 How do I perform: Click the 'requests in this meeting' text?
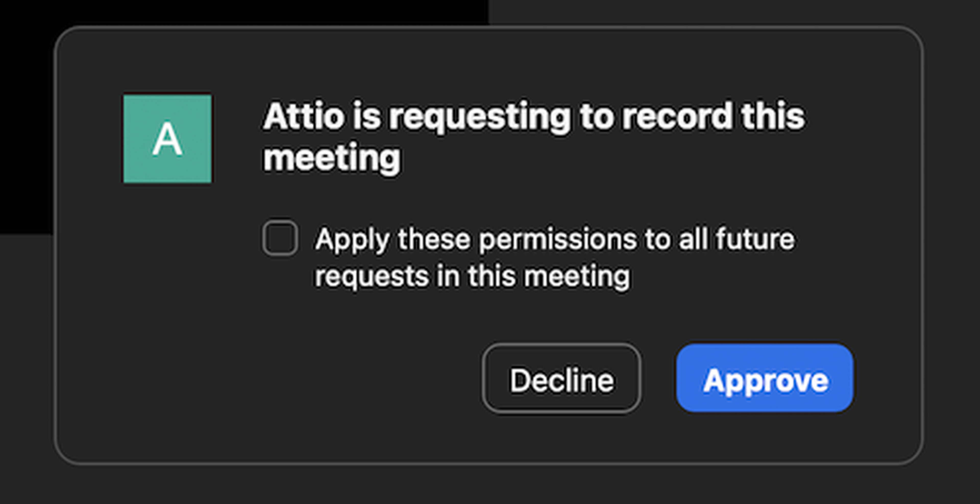[x=472, y=275]
